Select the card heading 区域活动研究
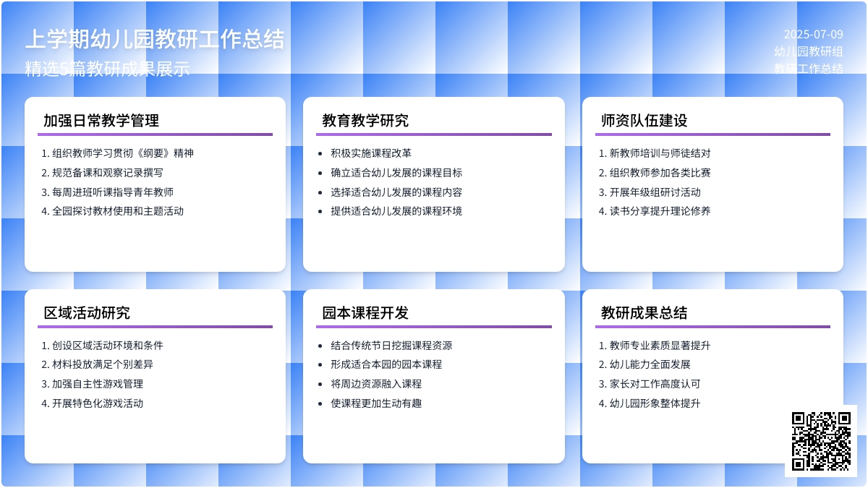 click(x=87, y=313)
